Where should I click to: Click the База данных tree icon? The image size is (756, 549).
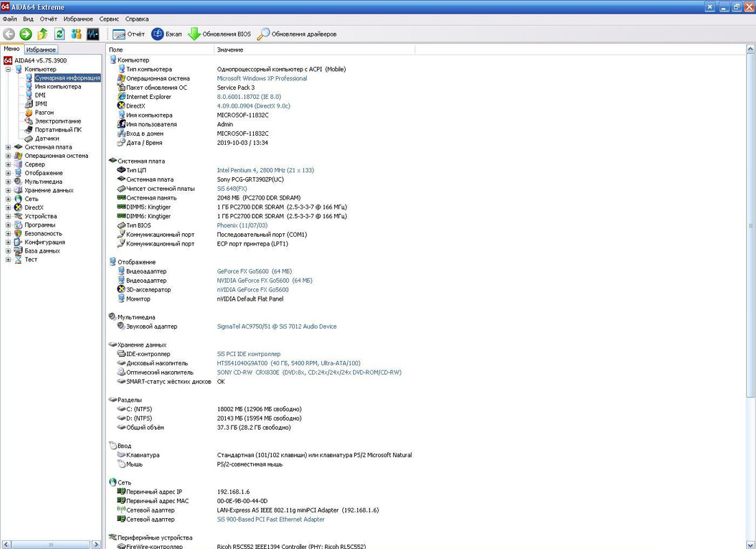pos(19,251)
